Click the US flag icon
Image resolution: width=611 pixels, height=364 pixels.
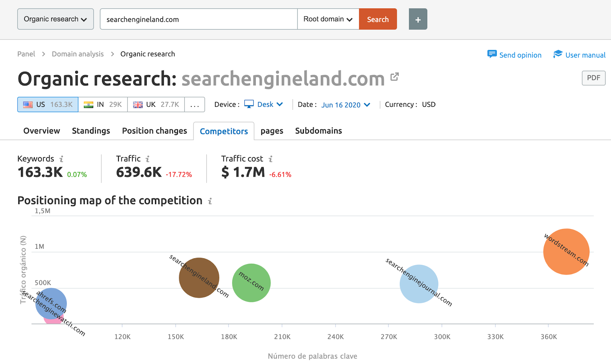point(28,105)
